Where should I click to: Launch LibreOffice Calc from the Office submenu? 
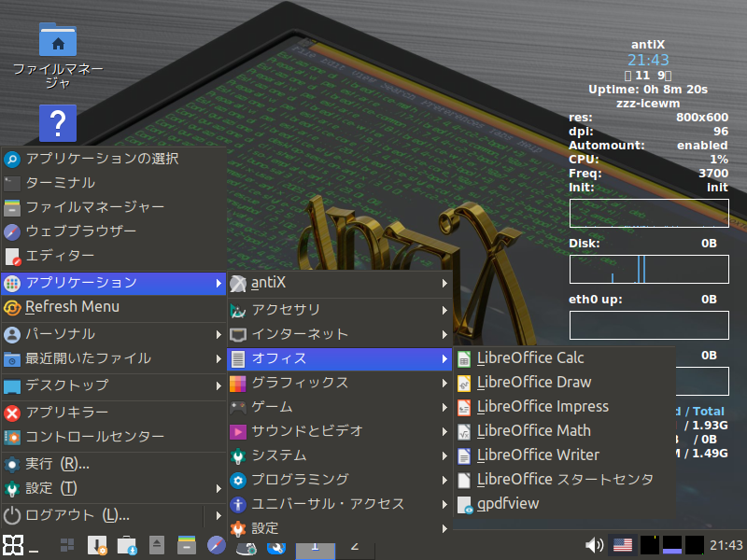564,358
